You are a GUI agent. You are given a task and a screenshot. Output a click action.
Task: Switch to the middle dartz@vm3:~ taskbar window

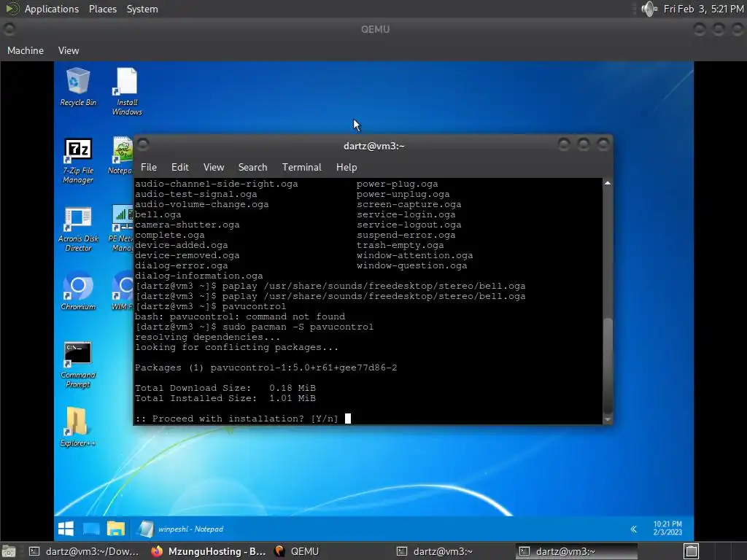tap(435, 551)
